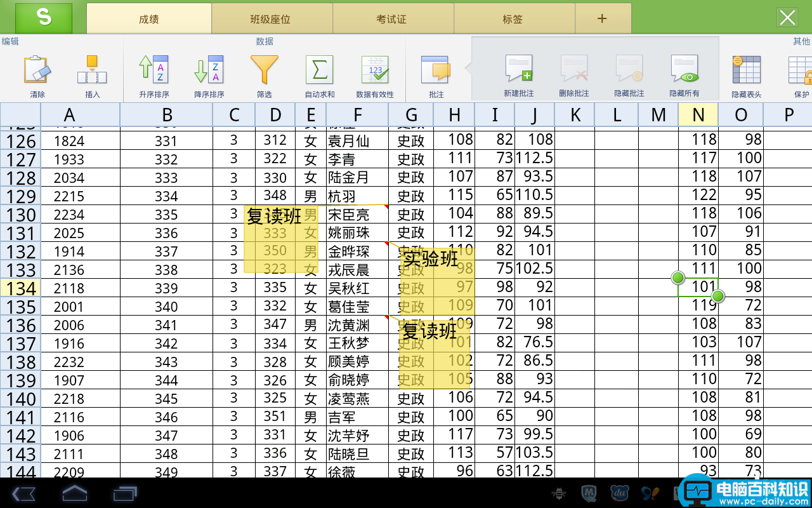The height and width of the screenshot is (508, 812).
Task: Tap the 复读班 comment near row 136
Action: coord(436,354)
